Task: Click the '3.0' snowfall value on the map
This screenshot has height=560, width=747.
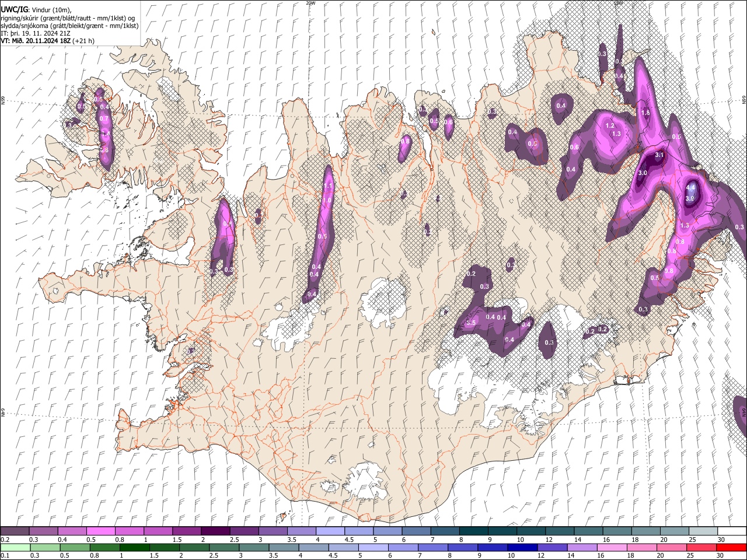Action: (x=643, y=173)
